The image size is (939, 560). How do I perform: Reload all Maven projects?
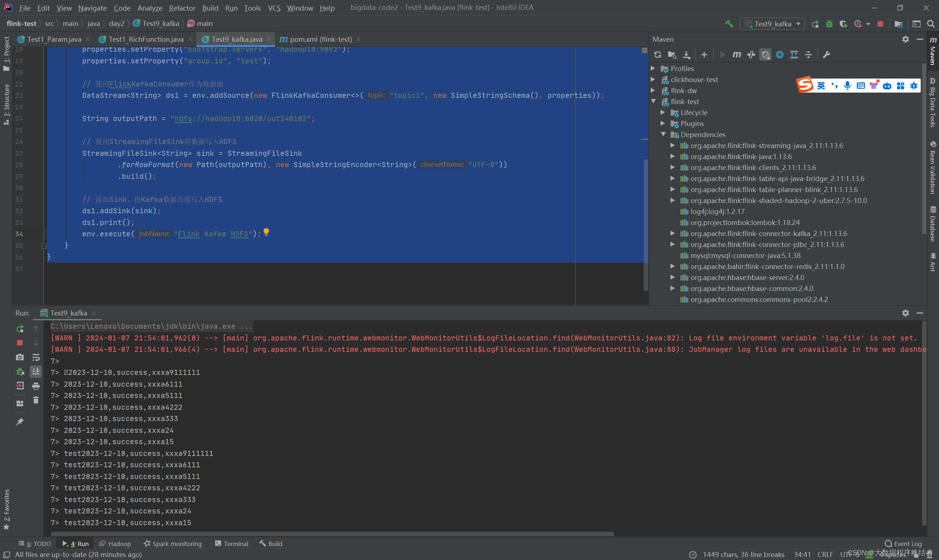(657, 55)
